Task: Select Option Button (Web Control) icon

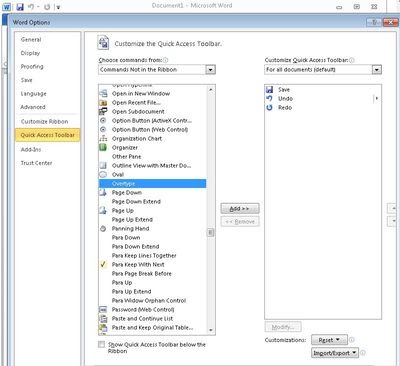Action: tap(103, 130)
